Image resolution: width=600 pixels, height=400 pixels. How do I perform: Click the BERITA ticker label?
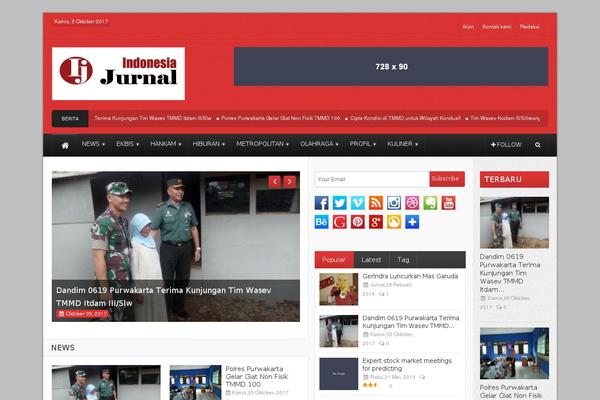point(70,119)
